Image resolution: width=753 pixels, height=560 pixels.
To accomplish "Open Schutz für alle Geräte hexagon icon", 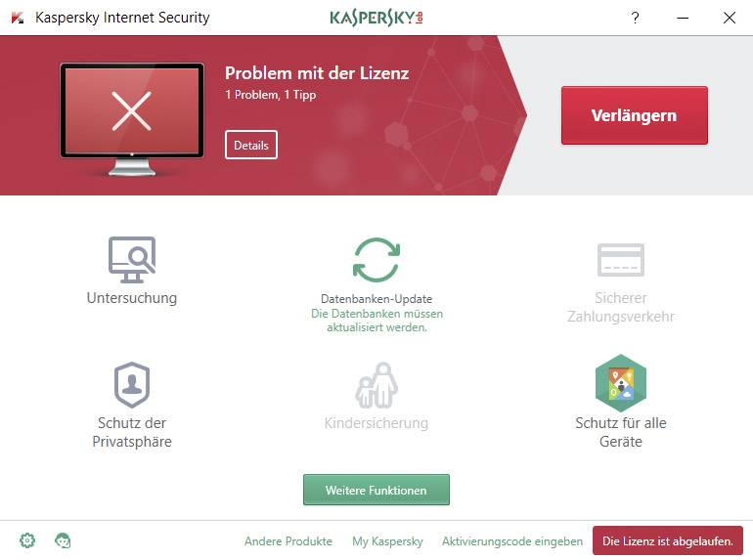I will (620, 383).
